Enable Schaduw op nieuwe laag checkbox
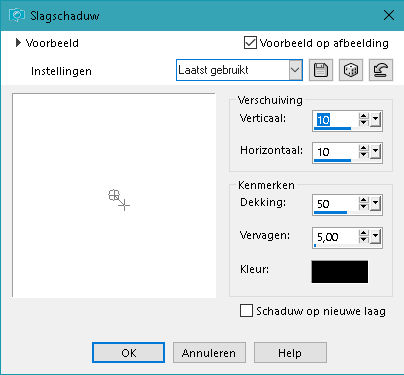Viewport: 404px width, 375px height. coord(246,311)
